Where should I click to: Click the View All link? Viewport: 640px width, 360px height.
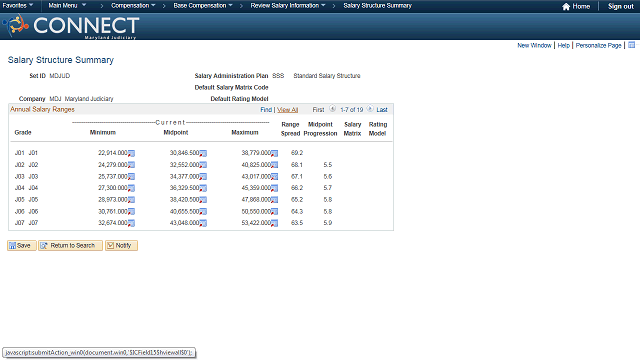coord(288,110)
